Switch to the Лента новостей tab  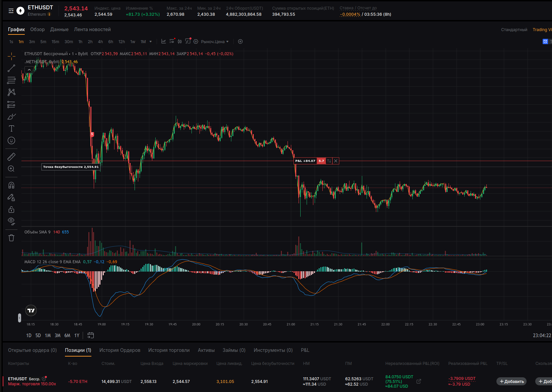pos(92,29)
